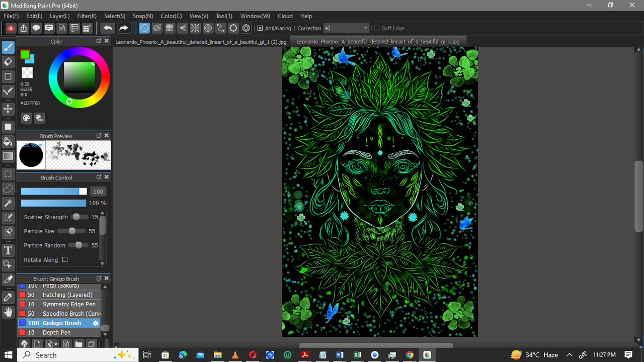This screenshot has height=362, width=644.
Task: Click the Windows taskbar Search box
Action: (77, 355)
